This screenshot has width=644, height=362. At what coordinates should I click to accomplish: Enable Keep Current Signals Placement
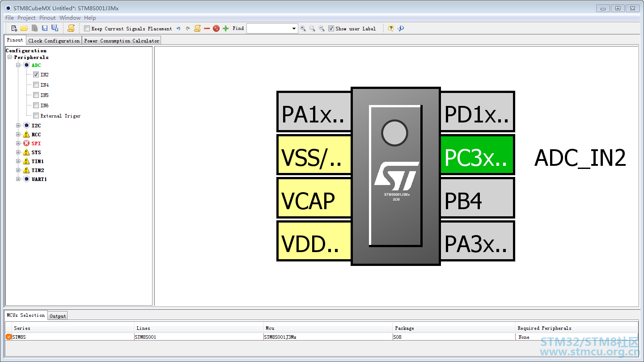87,29
